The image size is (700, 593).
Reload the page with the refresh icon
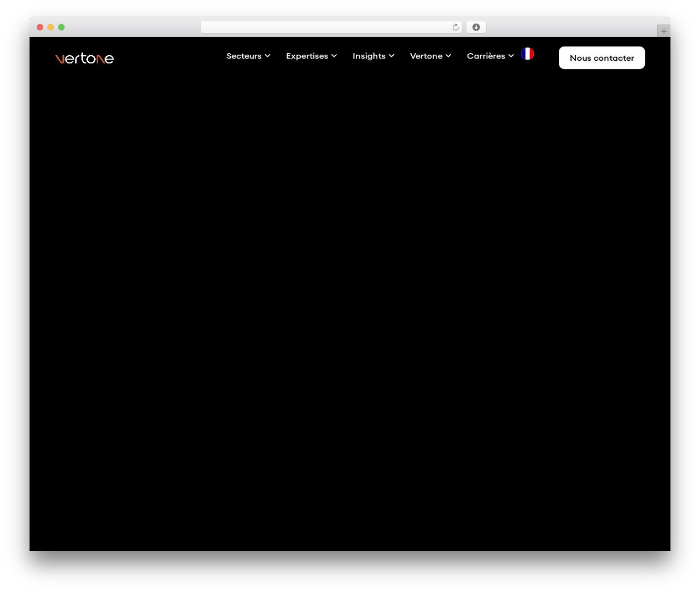point(456,27)
